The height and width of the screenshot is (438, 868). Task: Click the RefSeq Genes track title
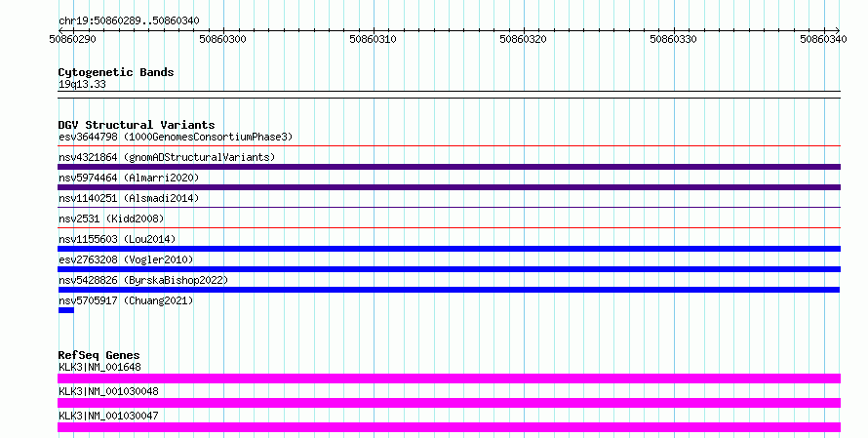pos(99,355)
